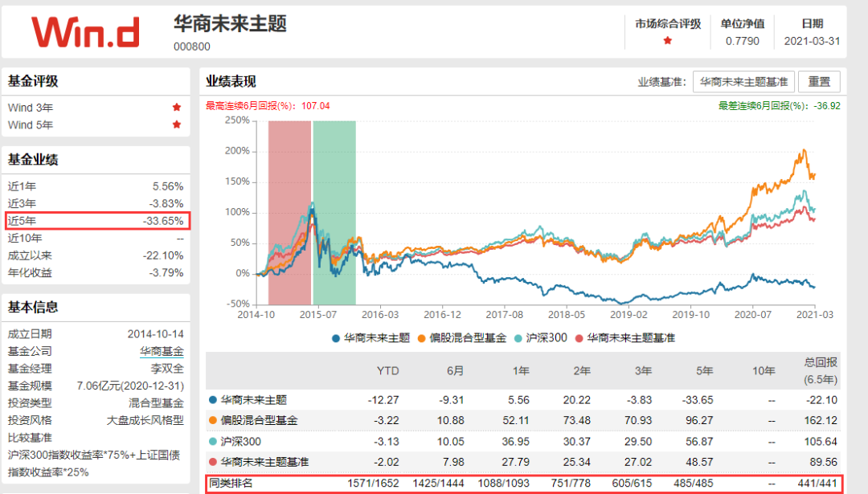Viewport: 868px width, 494px height.
Task: Click the YTD column header
Action: pyautogui.click(x=387, y=370)
